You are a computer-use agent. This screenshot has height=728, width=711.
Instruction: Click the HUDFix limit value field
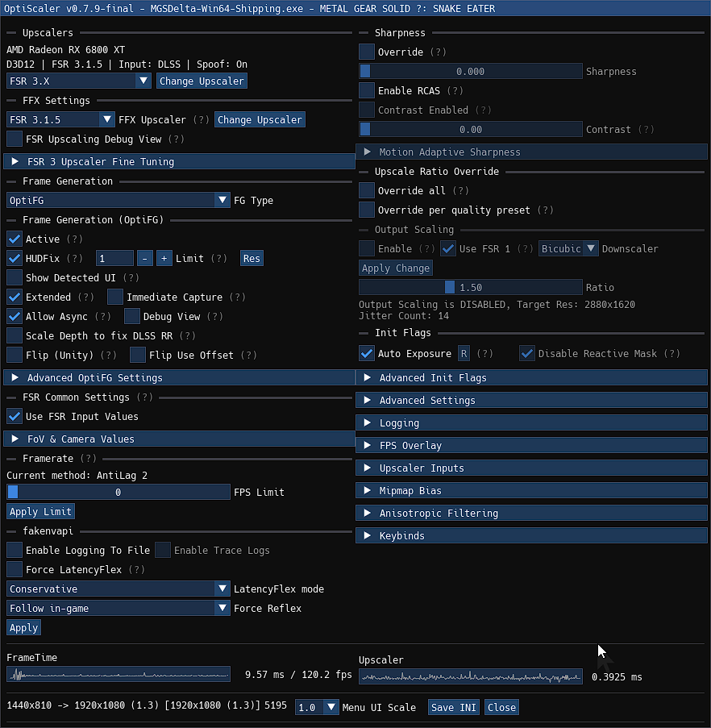(114, 258)
